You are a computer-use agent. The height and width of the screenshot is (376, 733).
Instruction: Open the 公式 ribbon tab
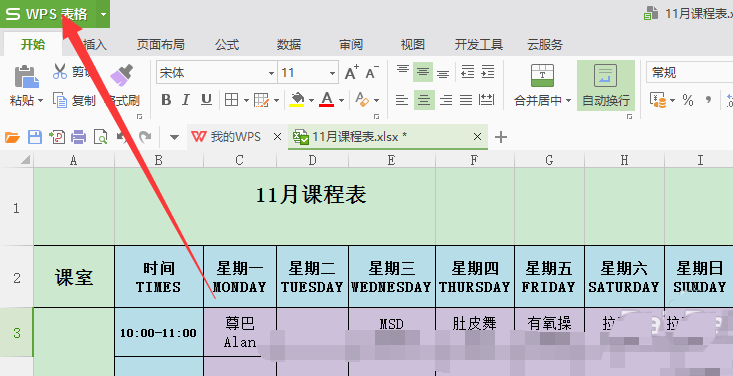pos(227,44)
